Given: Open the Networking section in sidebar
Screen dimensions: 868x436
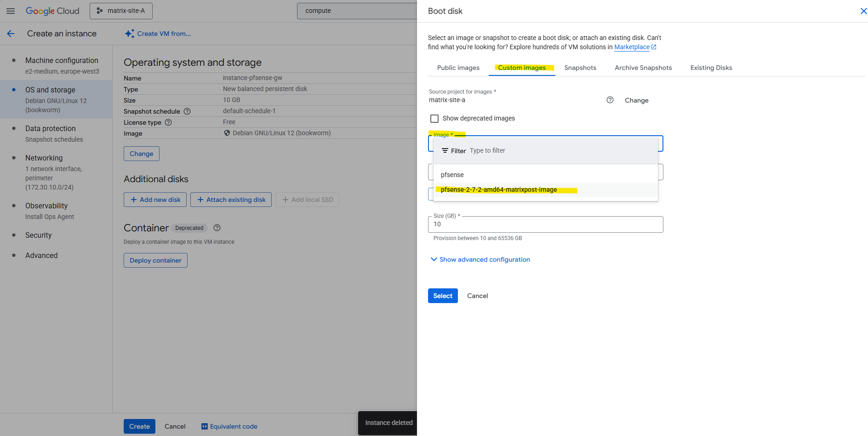Looking at the screenshot, I should click(x=44, y=158).
